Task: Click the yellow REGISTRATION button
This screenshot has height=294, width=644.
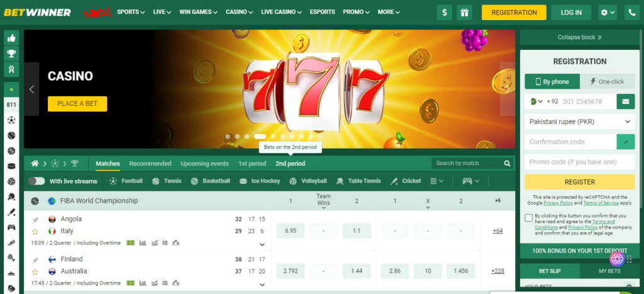Action: tap(514, 13)
